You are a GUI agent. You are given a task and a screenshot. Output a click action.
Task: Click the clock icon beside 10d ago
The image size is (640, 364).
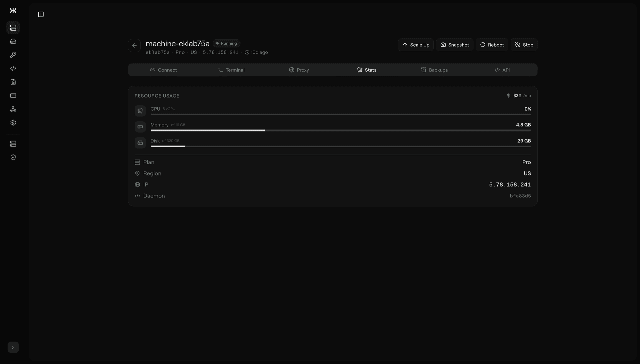click(247, 52)
